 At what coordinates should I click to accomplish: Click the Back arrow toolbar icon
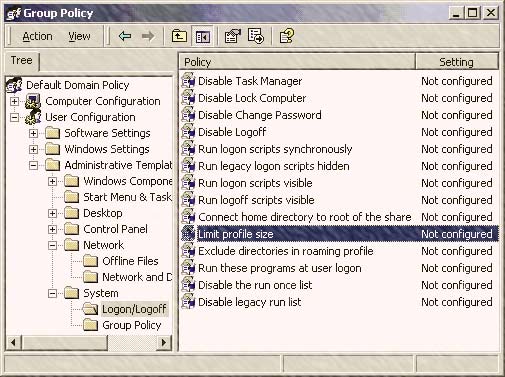125,36
